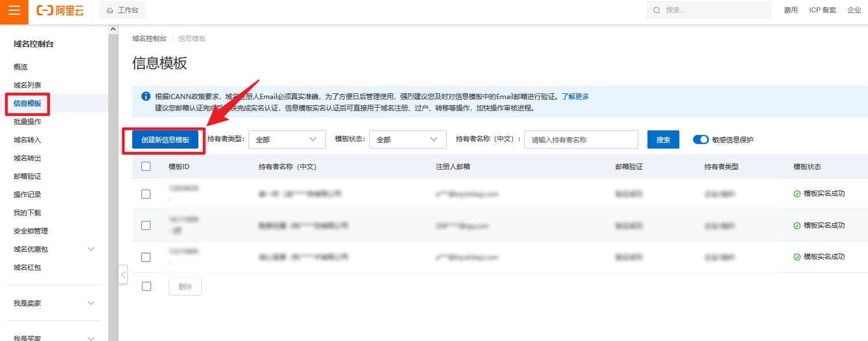Collapse sidebar using the left arrow handle

(x=123, y=274)
